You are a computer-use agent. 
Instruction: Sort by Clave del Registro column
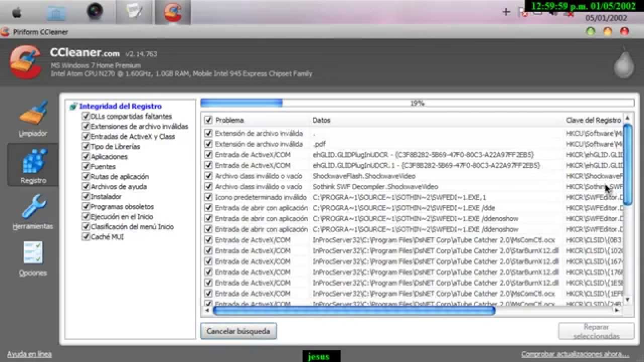[593, 120]
